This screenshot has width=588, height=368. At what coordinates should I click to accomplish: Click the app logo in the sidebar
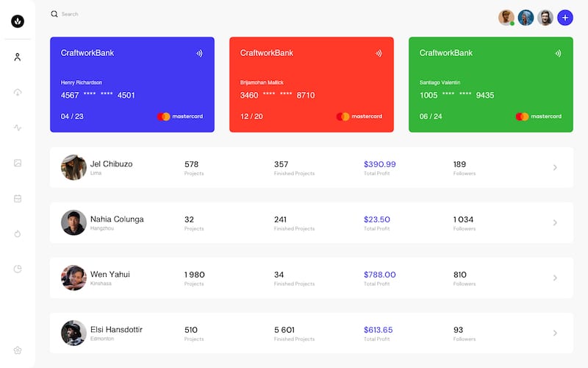(18, 21)
